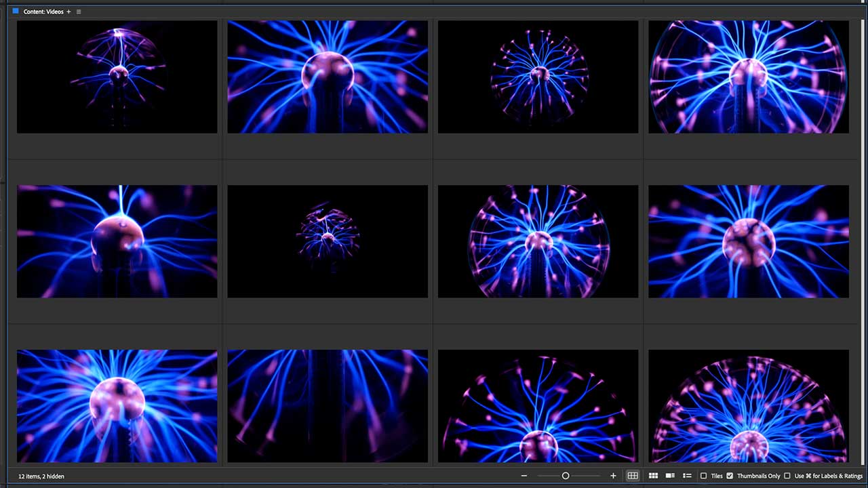Toggle Use ⌘ for Labels & Ratings checkbox

787,476
